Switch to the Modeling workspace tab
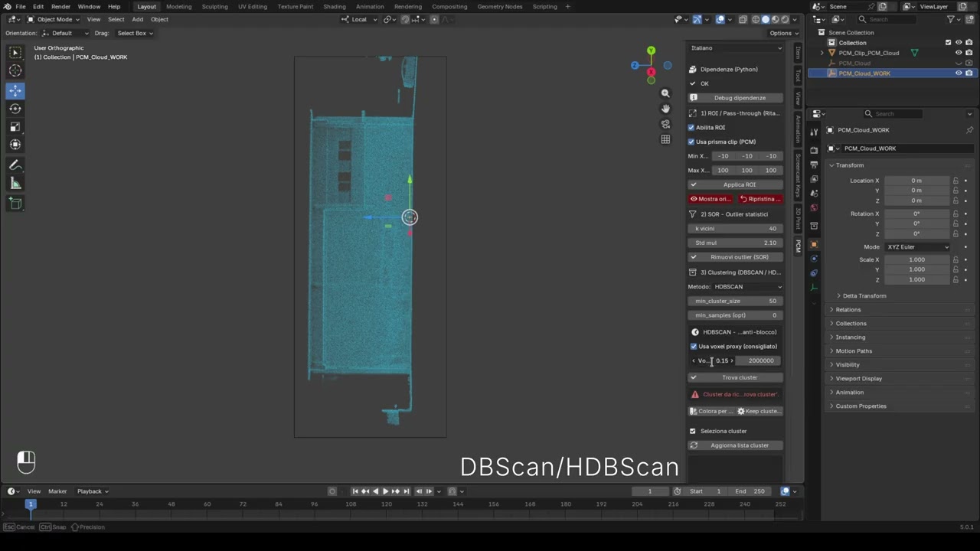980x551 pixels. click(179, 6)
